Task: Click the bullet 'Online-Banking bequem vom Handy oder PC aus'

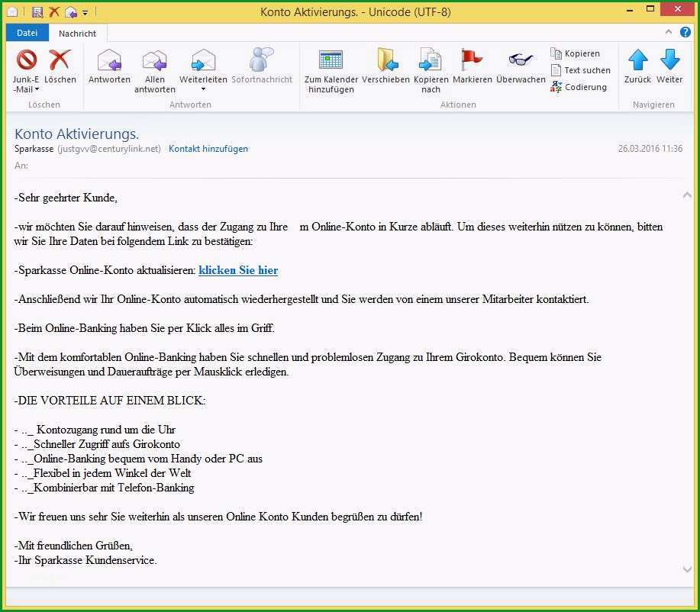Action: point(148,459)
